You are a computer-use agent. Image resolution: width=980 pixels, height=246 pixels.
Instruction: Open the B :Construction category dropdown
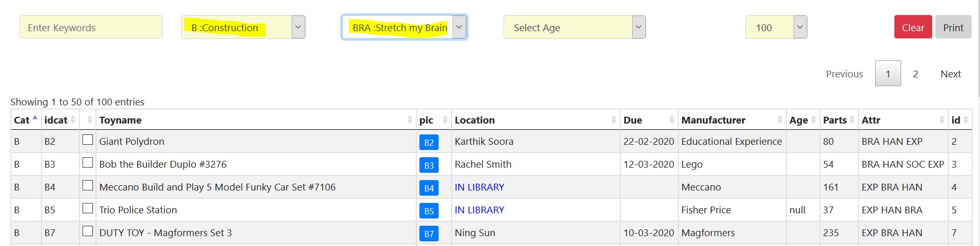click(243, 28)
